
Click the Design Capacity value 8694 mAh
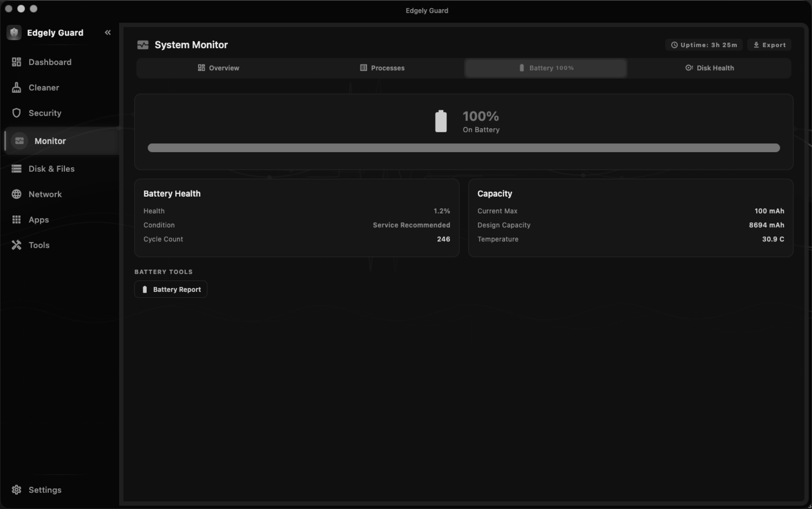pos(767,225)
